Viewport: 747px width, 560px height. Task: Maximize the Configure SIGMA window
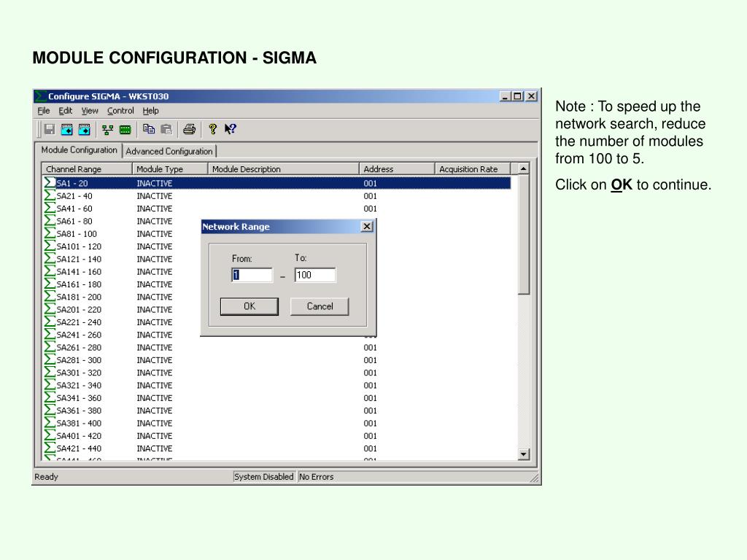pos(518,96)
